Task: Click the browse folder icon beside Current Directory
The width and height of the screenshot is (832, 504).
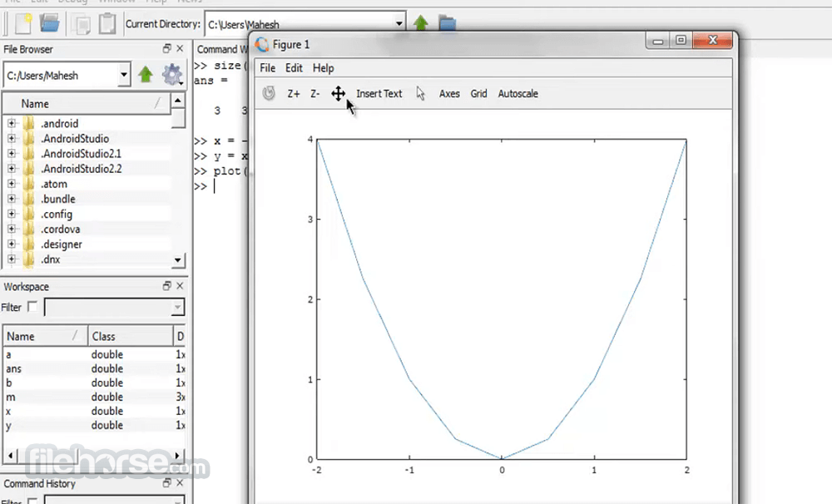Action: (448, 23)
